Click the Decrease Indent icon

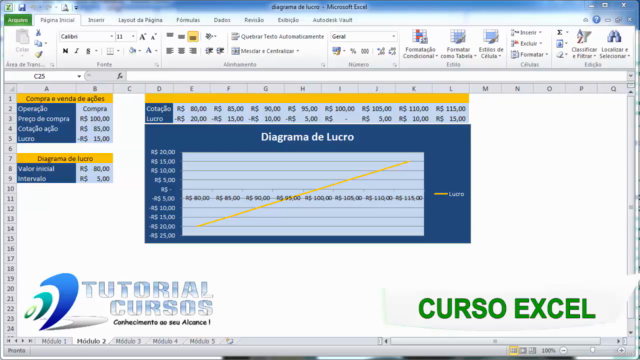tap(209, 51)
